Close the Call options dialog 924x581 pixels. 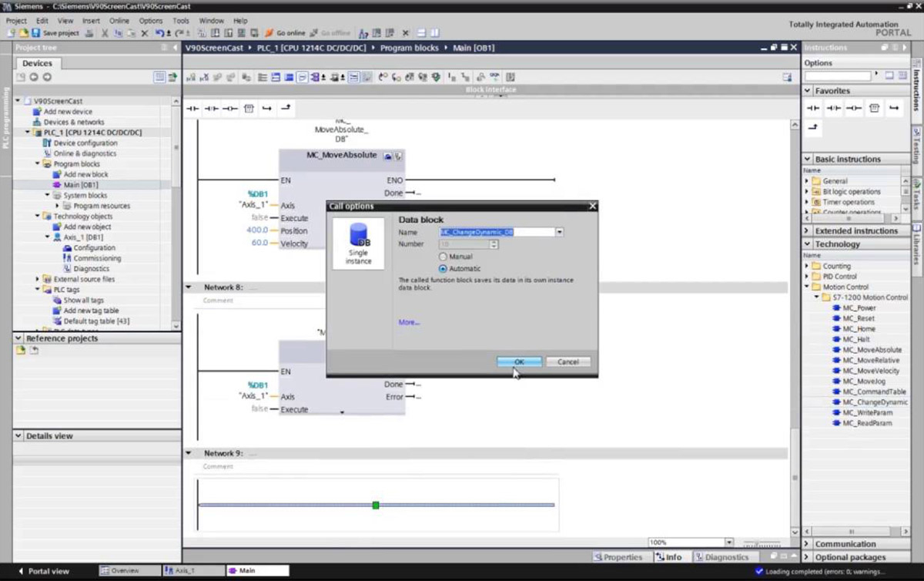[592, 206]
